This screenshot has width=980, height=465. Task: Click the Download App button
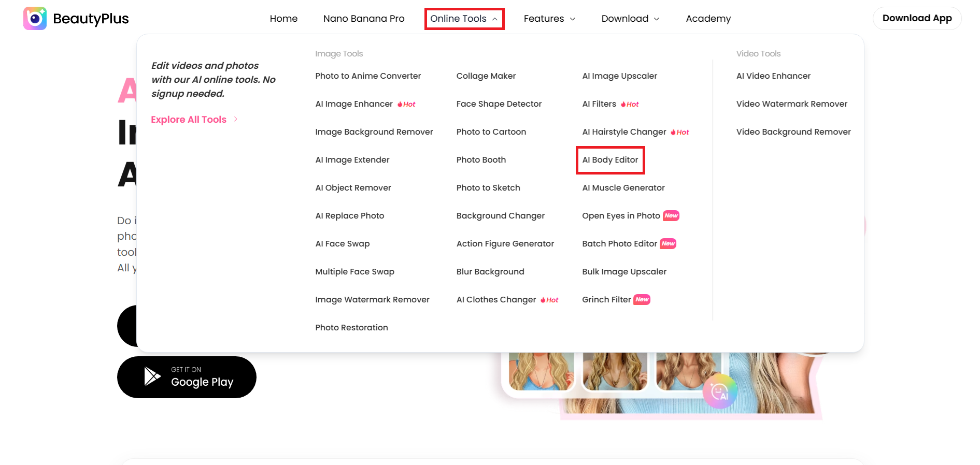(917, 18)
